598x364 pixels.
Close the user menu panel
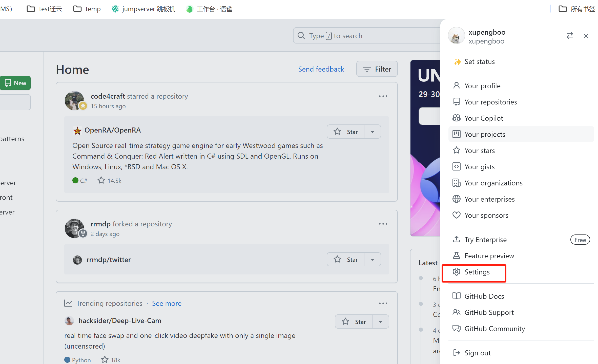click(x=586, y=36)
